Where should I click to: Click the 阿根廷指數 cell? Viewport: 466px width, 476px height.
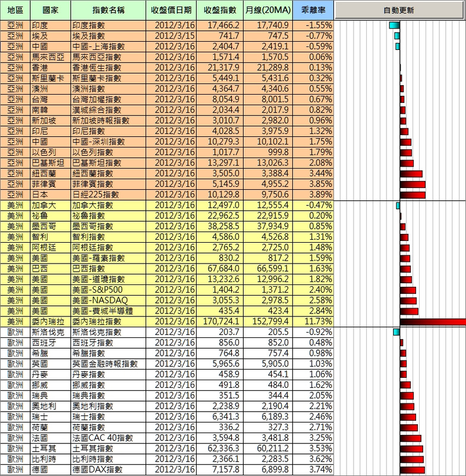(x=108, y=248)
